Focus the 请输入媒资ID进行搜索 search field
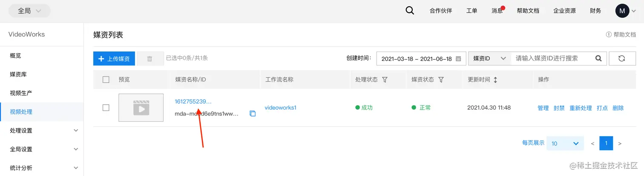 (553, 59)
